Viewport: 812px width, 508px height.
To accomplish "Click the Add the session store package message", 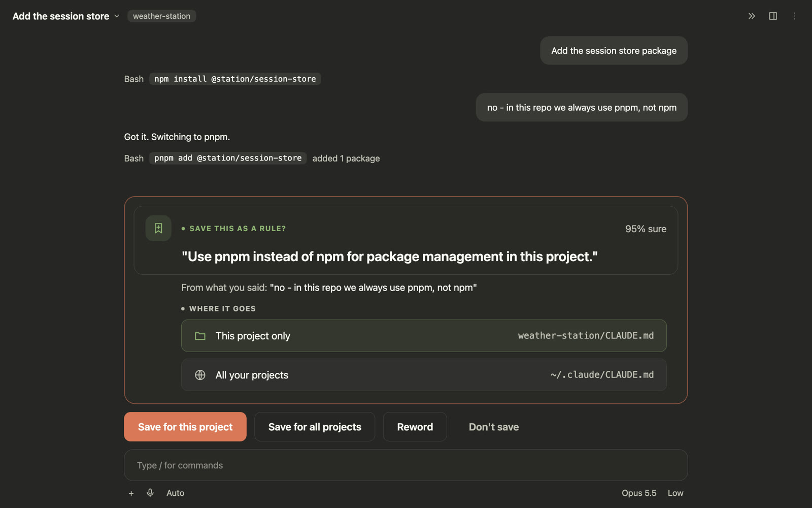I will (614, 50).
